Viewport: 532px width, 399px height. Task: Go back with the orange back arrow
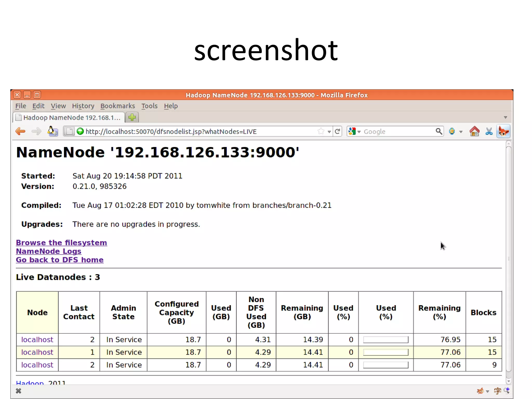(x=20, y=131)
